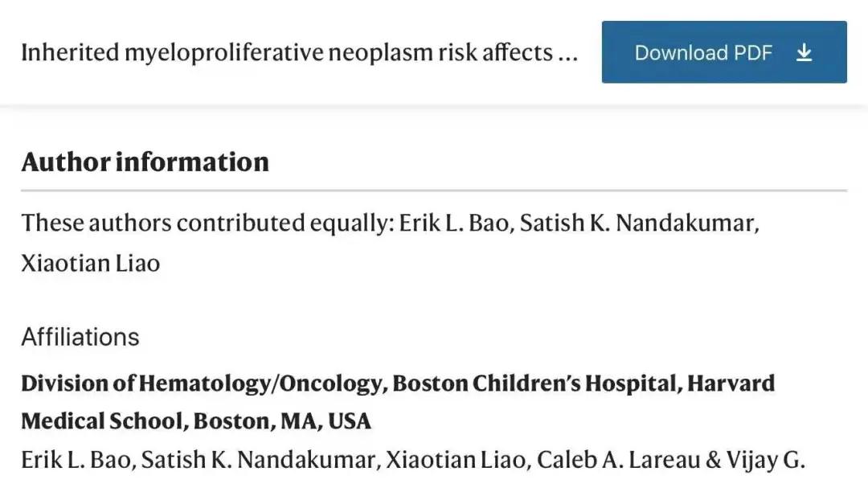868x488 pixels.
Task: Click 'Medical School, Boston, MA, USA' line
Action: 195,420
